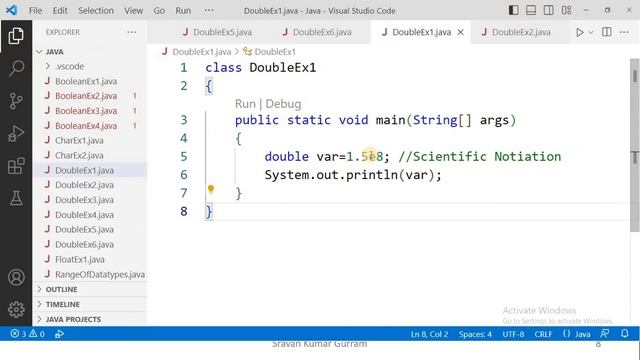
Task: Show more menu items ellipsis
Action: (209, 10)
